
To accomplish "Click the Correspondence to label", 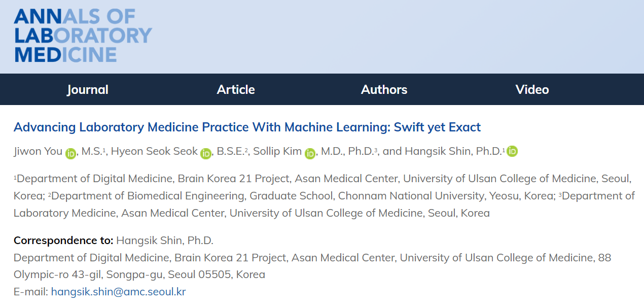I will 63,240.
